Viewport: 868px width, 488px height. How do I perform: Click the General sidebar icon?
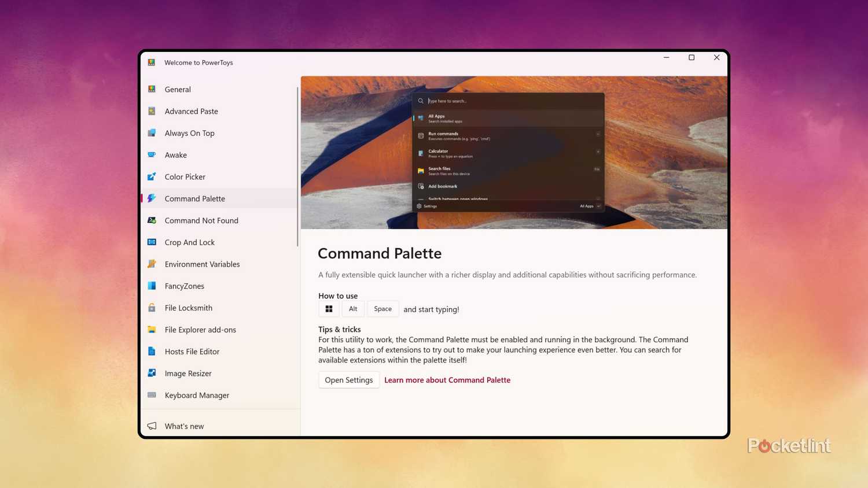pyautogui.click(x=152, y=89)
